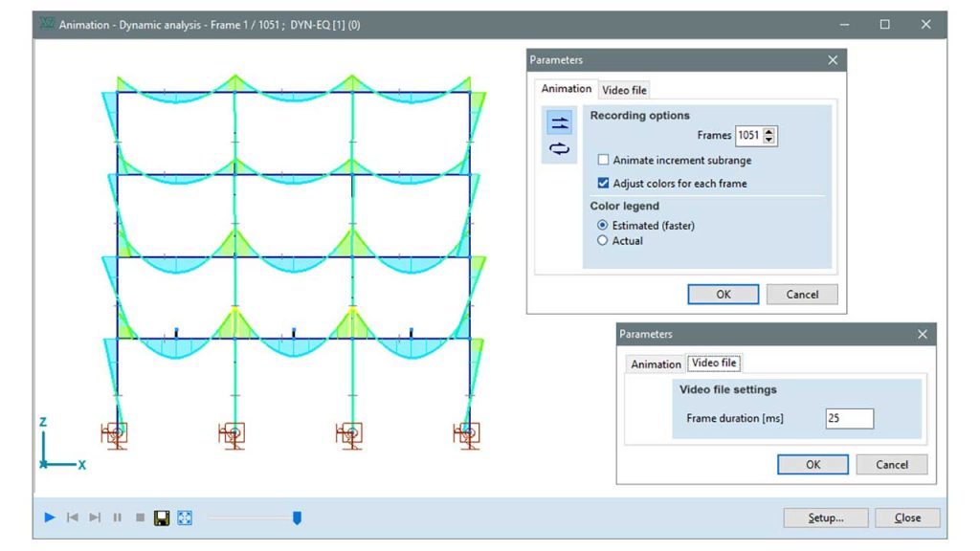This screenshot has width=980, height=551.
Task: Open the Animation tab in lower dialog
Action: coord(656,364)
